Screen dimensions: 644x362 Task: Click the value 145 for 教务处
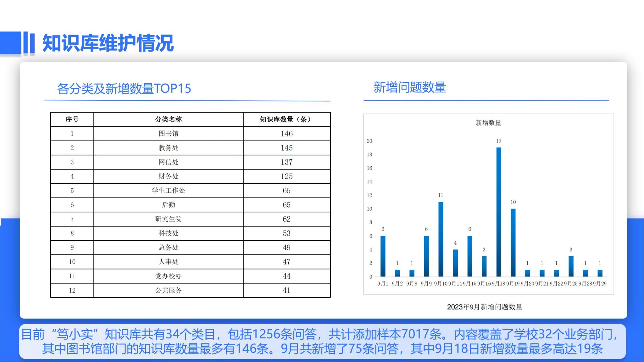coord(286,148)
